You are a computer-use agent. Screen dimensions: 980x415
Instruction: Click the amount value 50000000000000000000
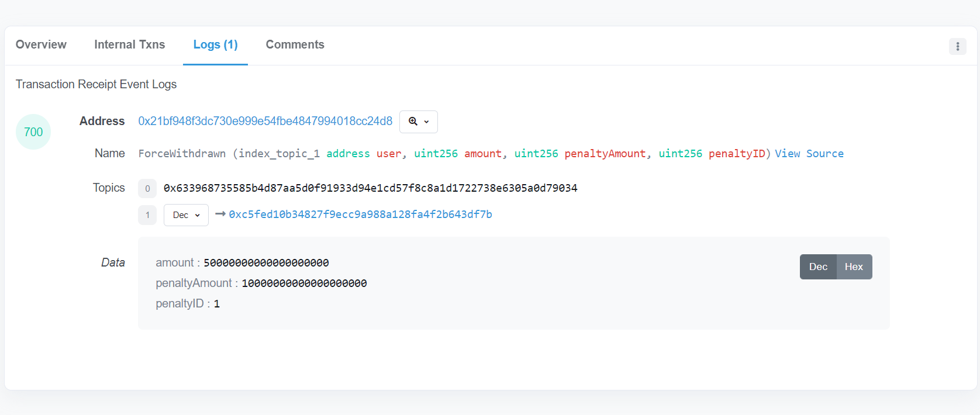(266, 263)
